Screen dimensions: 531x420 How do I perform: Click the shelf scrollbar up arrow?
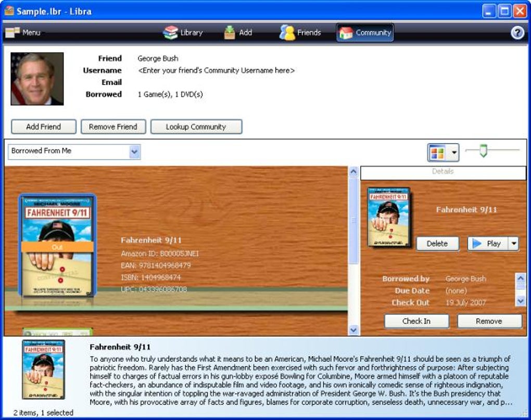click(353, 172)
